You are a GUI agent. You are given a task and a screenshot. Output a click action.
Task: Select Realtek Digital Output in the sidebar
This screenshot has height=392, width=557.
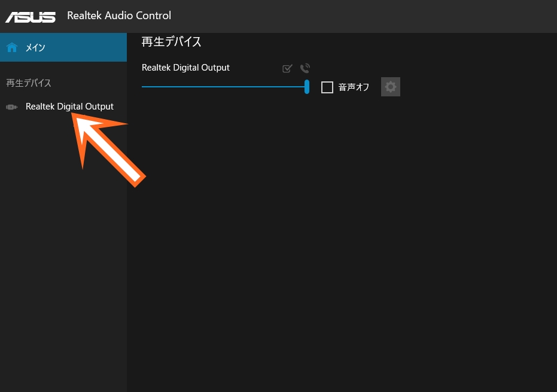coord(69,107)
